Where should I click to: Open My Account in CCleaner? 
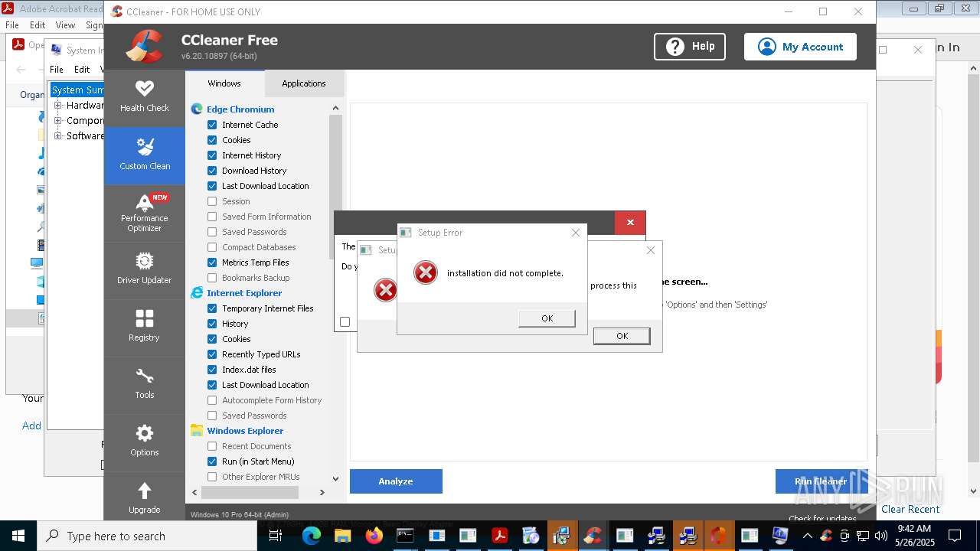pos(800,47)
